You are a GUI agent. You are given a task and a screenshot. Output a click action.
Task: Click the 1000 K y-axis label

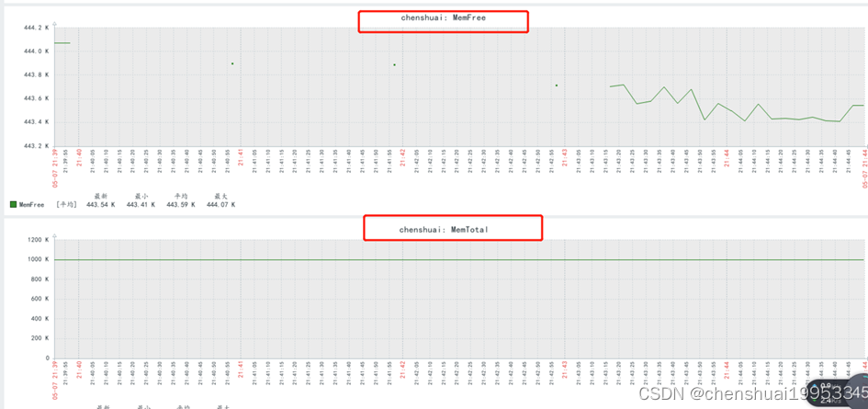coord(39,259)
